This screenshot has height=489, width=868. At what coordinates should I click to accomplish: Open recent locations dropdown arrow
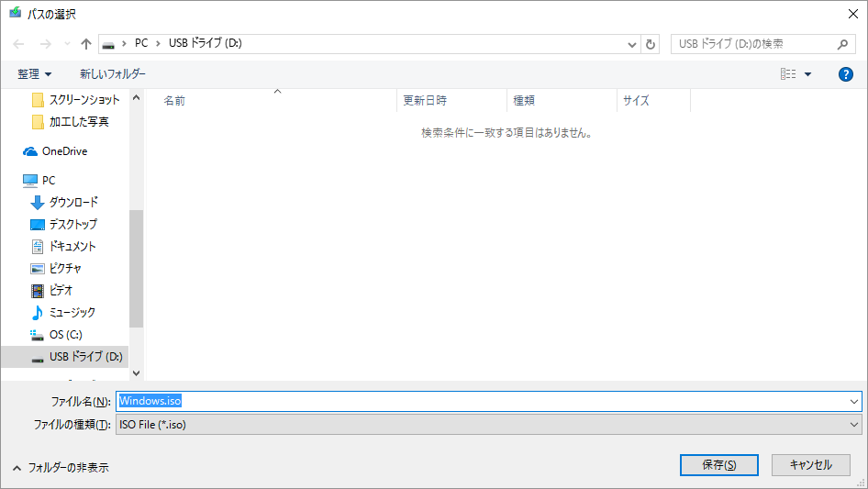coord(67,44)
